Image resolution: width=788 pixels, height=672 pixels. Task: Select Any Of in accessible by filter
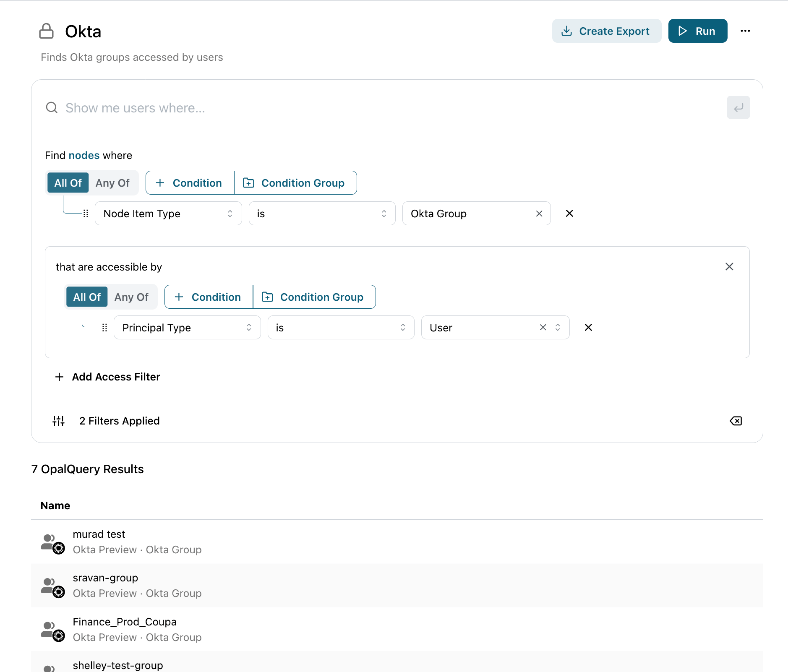pos(131,297)
